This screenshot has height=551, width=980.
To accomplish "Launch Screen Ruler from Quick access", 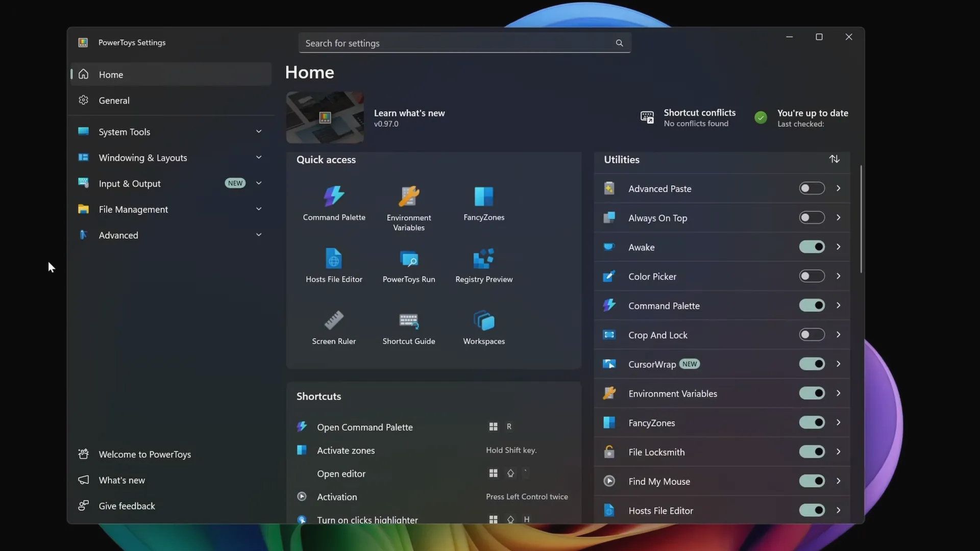I will coord(334,327).
